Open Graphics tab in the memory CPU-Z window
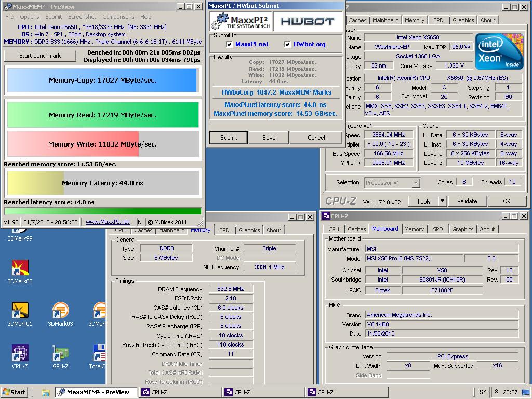 [x=249, y=230]
